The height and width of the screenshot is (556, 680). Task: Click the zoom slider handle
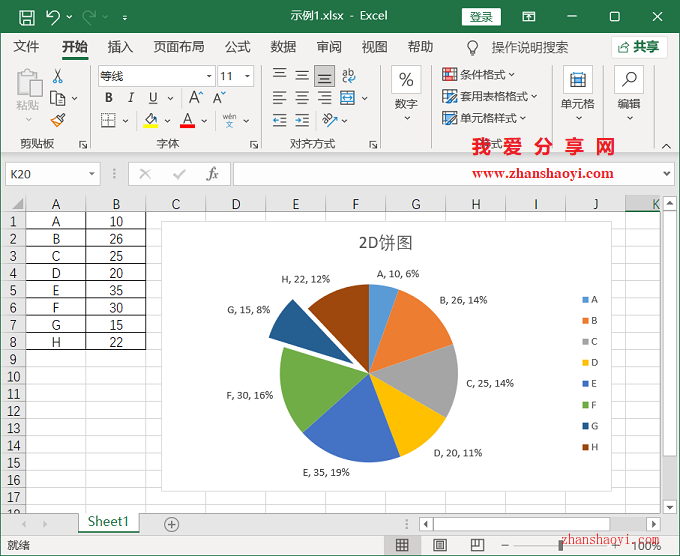pos(561,545)
